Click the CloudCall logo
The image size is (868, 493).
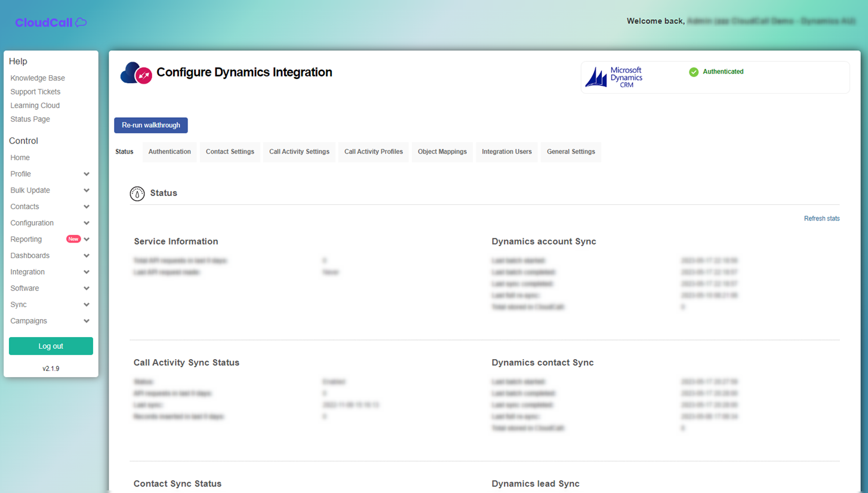click(x=51, y=22)
